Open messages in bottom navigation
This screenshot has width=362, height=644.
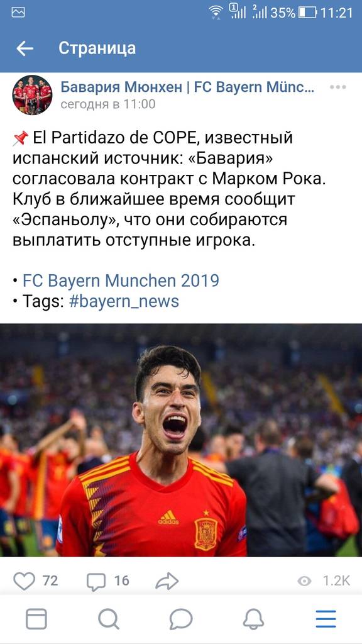[x=181, y=619]
